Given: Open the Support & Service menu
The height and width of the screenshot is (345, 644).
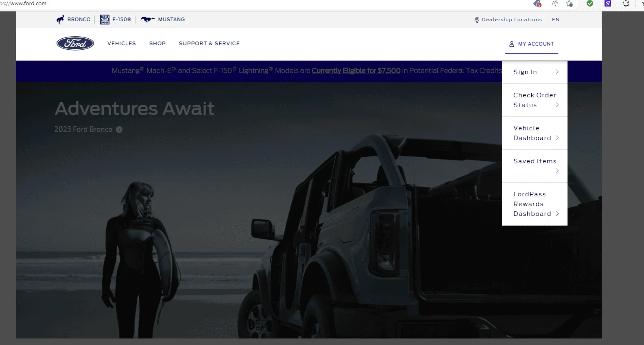Looking at the screenshot, I should (x=209, y=44).
